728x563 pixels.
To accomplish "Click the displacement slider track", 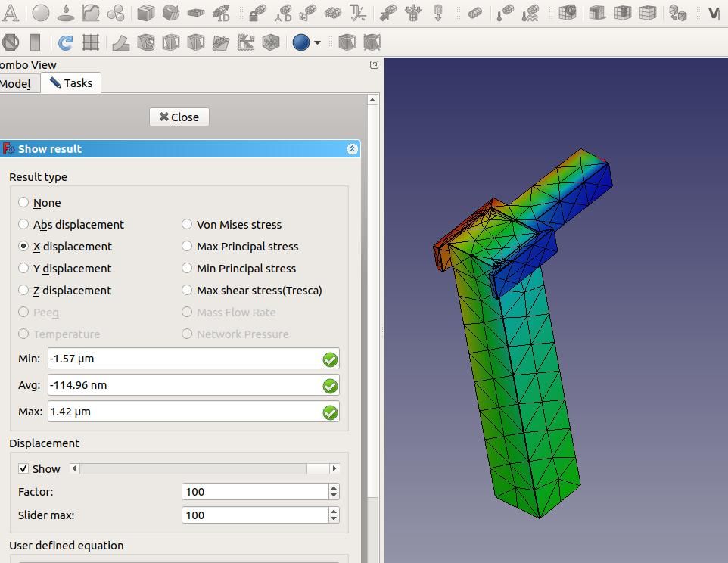I will click(204, 468).
